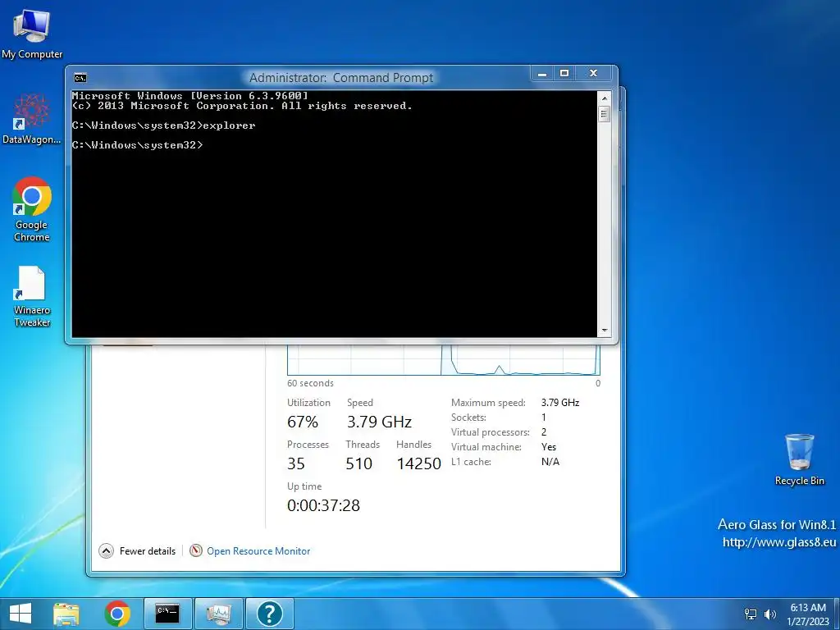The height and width of the screenshot is (630, 840).
Task: Open the DataWagon desktop shortcut
Action: pos(31,119)
